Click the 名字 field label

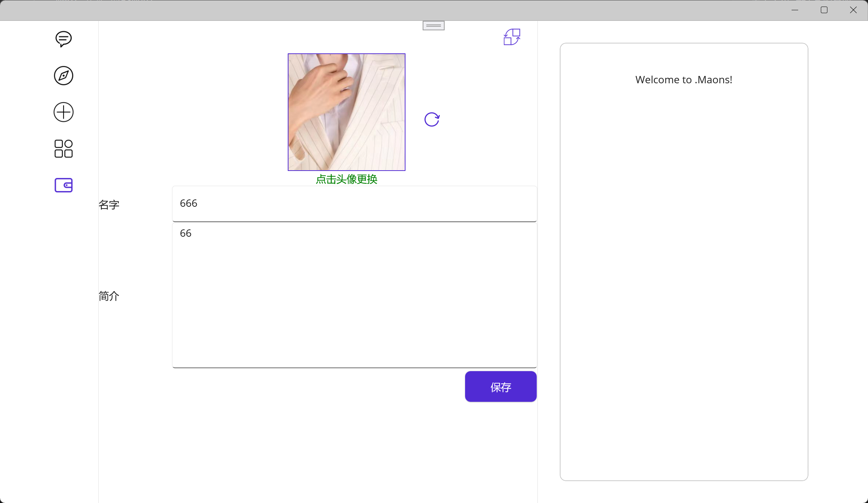109,205
